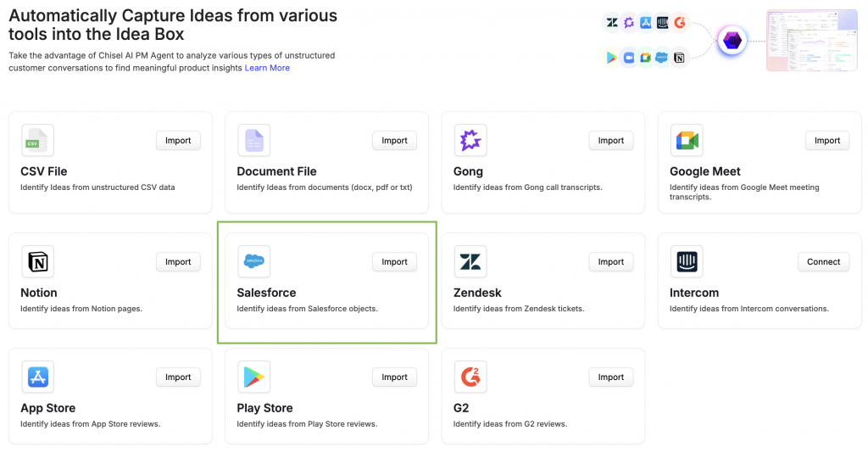This screenshot has width=868, height=464.
Task: Click the Zendesk logo icon
Action: click(x=470, y=262)
